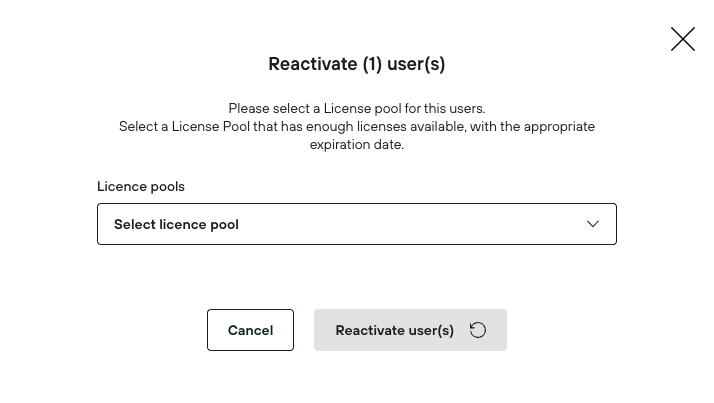Click the 'Licence pools' field label
The height and width of the screenshot is (403, 714).
pyautogui.click(x=141, y=186)
